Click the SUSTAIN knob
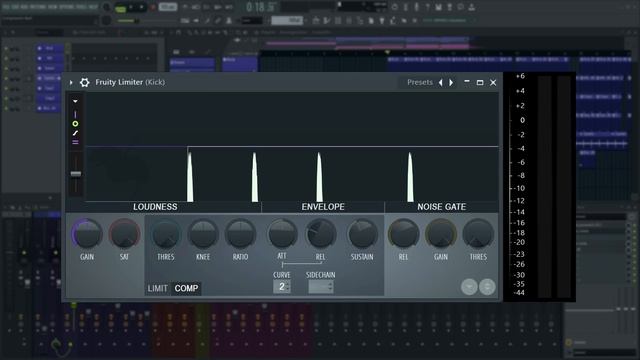The height and width of the screenshot is (360, 640). tap(362, 234)
